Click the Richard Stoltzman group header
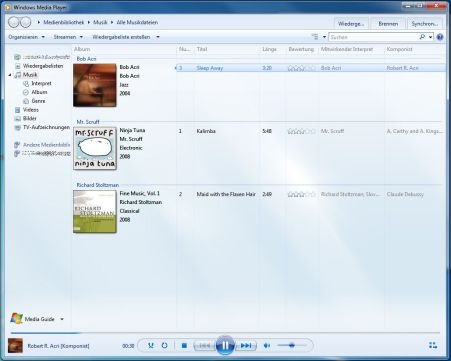451x361 pixels. (98, 185)
